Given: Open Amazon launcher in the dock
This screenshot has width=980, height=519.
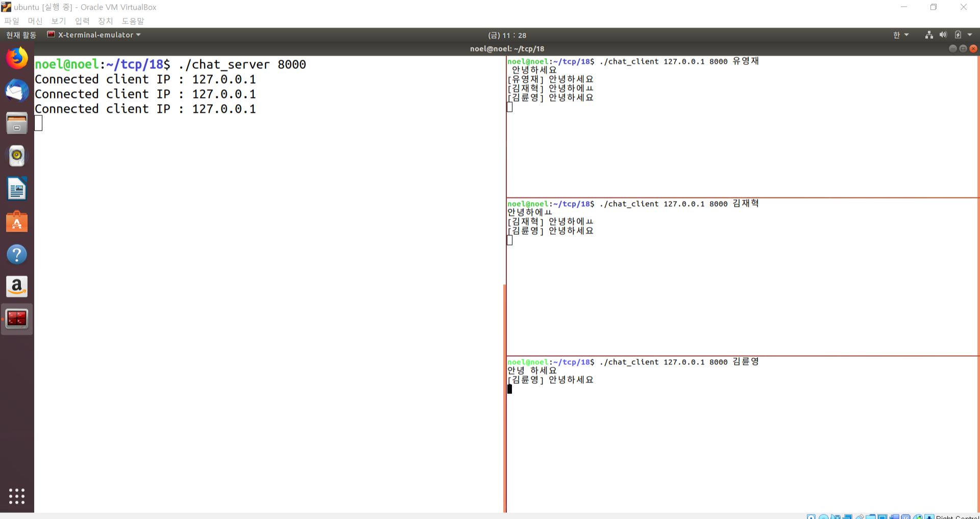Looking at the screenshot, I should (17, 287).
